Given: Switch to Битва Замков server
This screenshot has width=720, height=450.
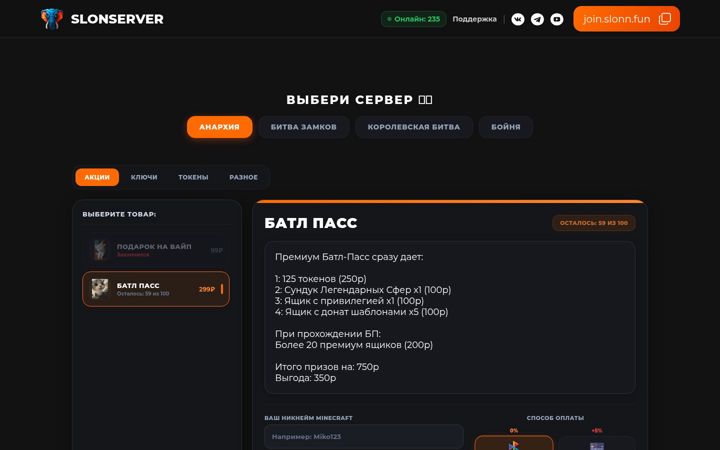Looking at the screenshot, I should 304,127.
